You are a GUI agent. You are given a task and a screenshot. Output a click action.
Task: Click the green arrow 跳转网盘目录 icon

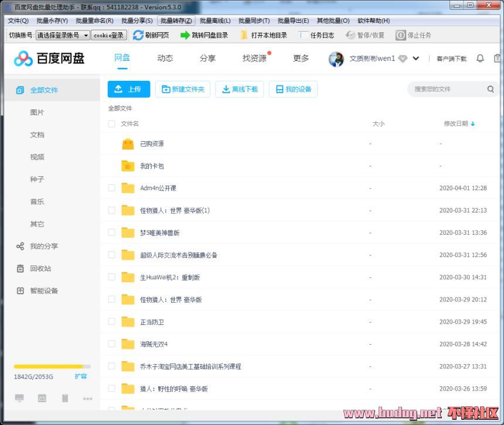[185, 35]
